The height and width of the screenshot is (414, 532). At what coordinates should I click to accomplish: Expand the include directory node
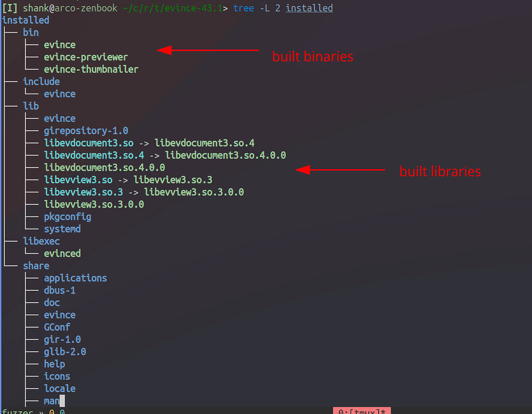pyautogui.click(x=41, y=81)
